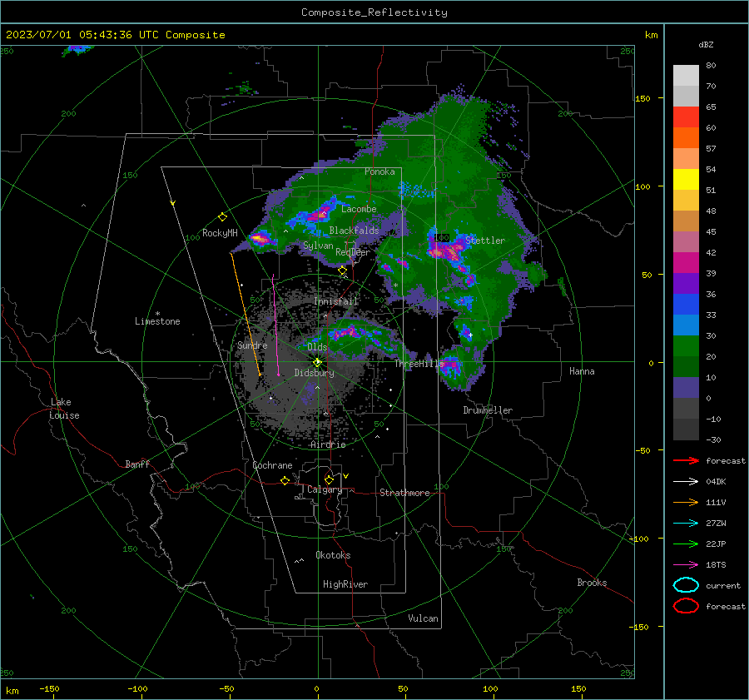Click the red forecast arrow in legend
Screen dimensions: 749x700
pyautogui.click(x=686, y=460)
